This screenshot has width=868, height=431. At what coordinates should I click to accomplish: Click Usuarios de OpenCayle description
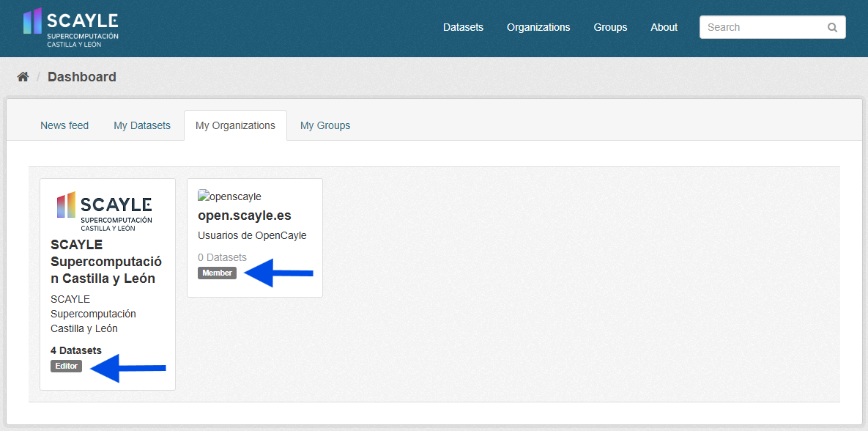pos(252,235)
